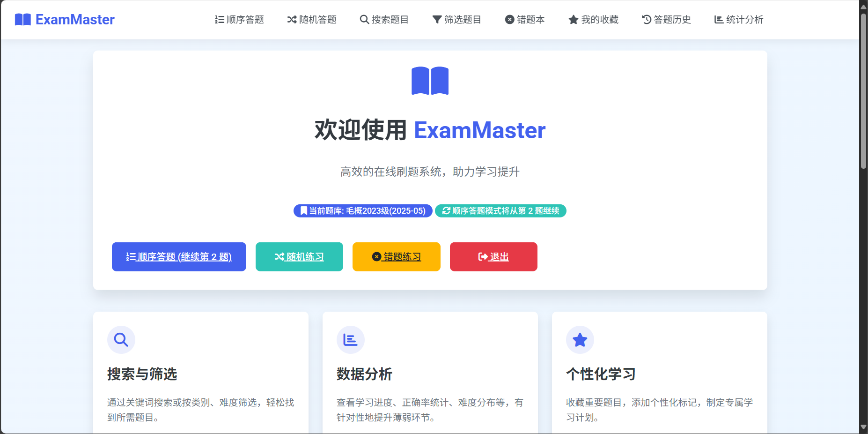The width and height of the screenshot is (868, 434).
Task: Click the refresh icon in the green badge
Action: pyautogui.click(x=446, y=211)
